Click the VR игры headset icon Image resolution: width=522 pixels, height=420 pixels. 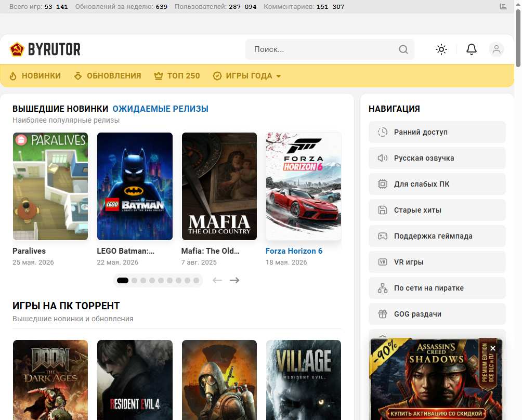[x=383, y=262]
